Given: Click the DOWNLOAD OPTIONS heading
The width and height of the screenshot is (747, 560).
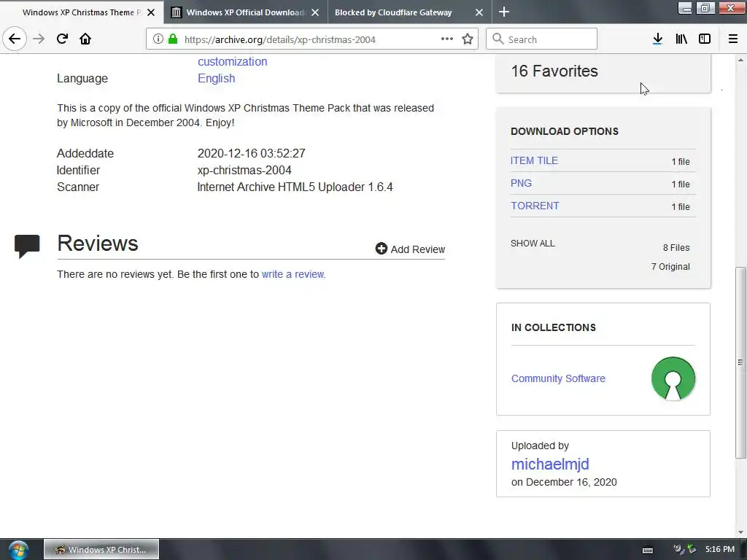Looking at the screenshot, I should 565,131.
